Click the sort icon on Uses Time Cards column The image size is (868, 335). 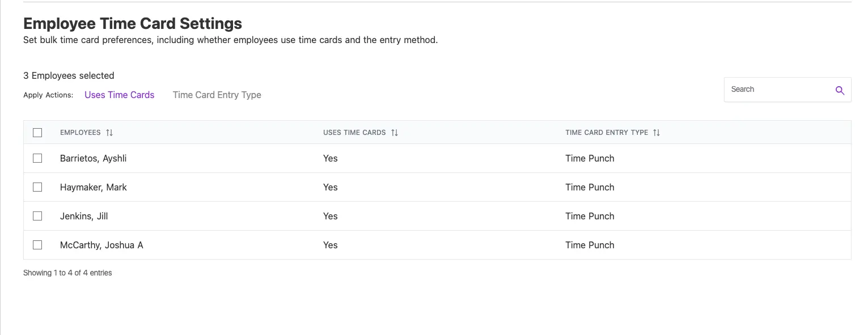395,132
